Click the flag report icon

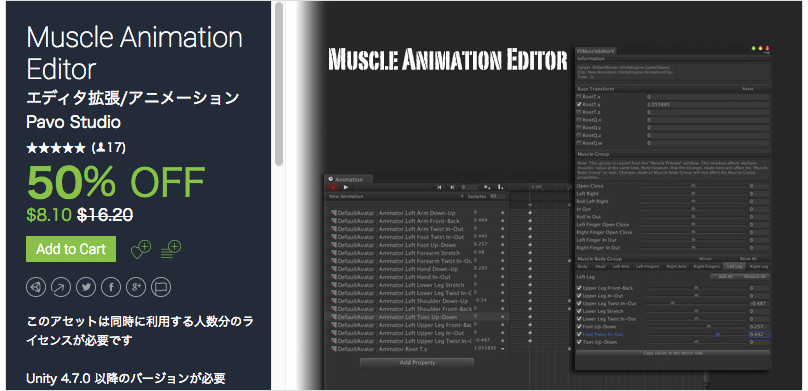(x=161, y=287)
